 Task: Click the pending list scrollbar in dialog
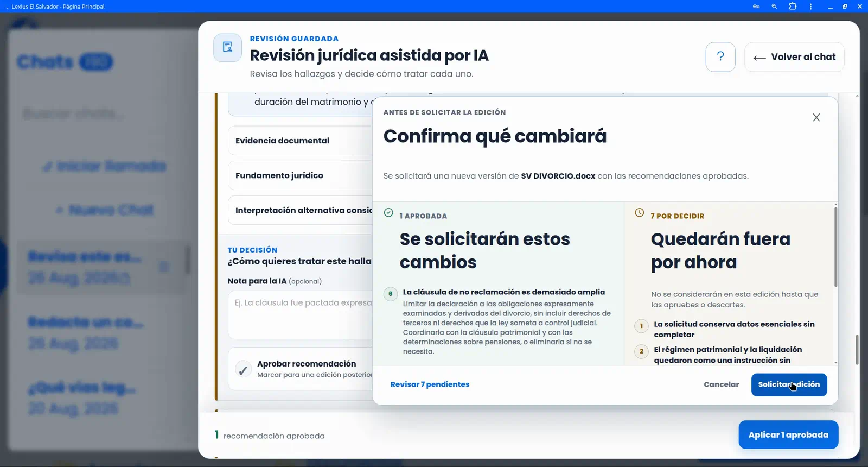[835, 247]
